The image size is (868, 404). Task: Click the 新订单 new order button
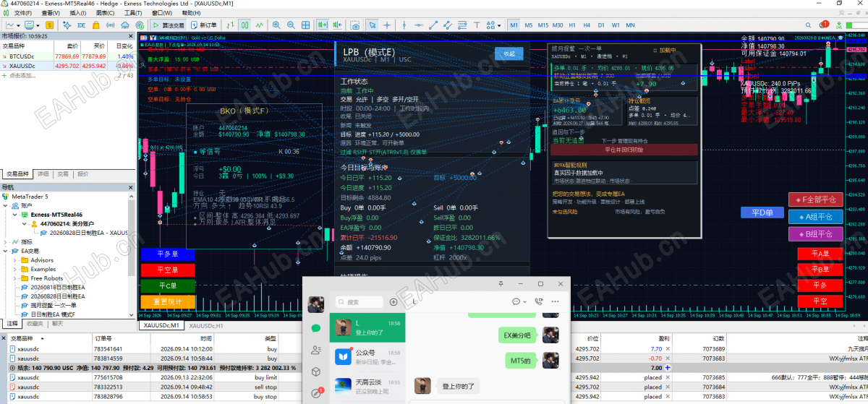(204, 25)
